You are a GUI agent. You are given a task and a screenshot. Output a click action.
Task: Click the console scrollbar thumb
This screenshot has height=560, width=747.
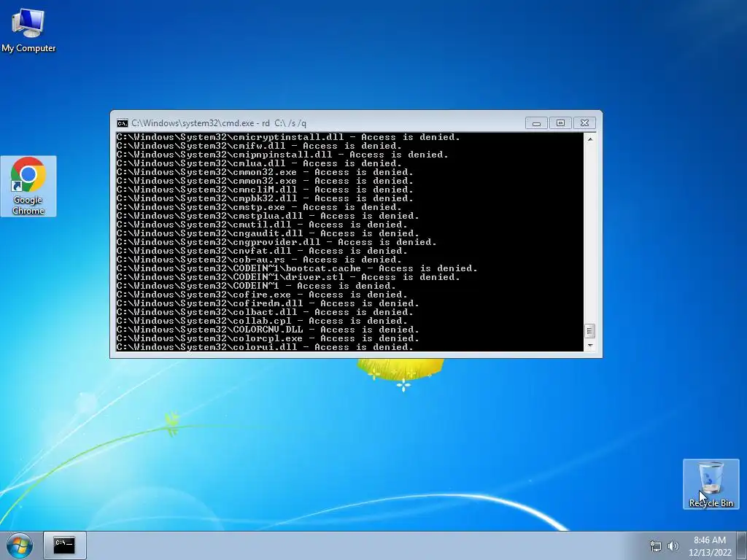coord(589,330)
